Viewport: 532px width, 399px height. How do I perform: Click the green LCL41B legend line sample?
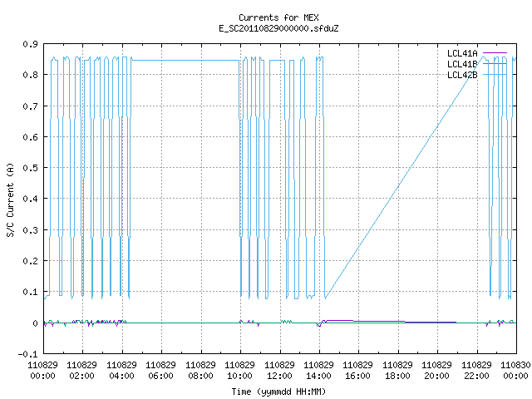click(495, 64)
